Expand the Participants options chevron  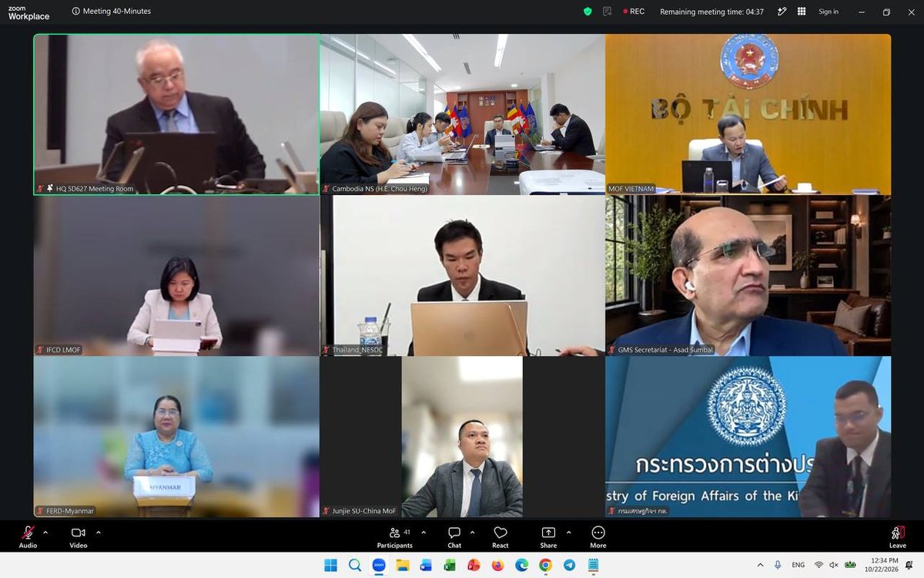pyautogui.click(x=423, y=533)
